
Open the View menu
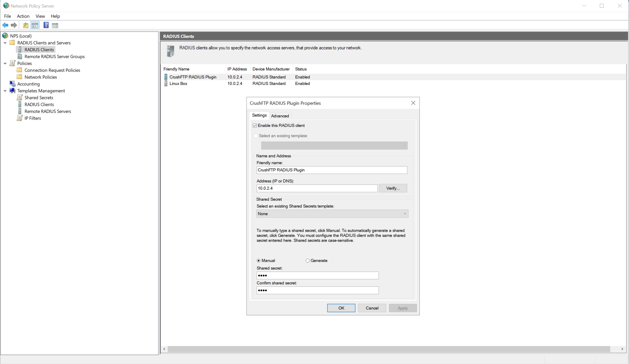tap(40, 16)
